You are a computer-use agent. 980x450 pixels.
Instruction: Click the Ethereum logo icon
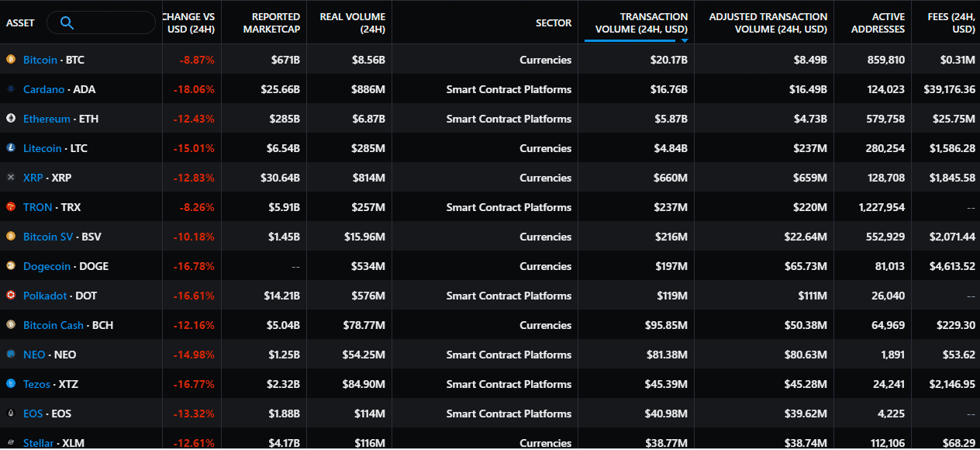click(11, 119)
